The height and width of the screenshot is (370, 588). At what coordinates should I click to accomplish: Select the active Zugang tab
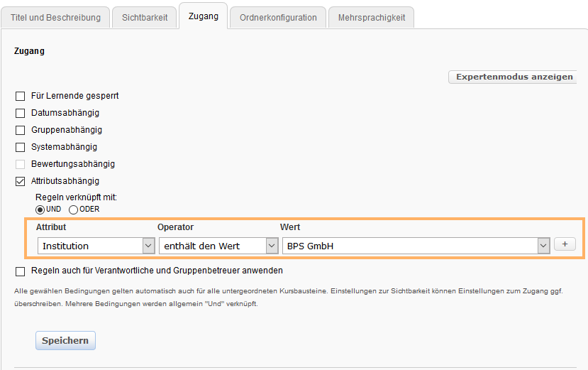203,16
